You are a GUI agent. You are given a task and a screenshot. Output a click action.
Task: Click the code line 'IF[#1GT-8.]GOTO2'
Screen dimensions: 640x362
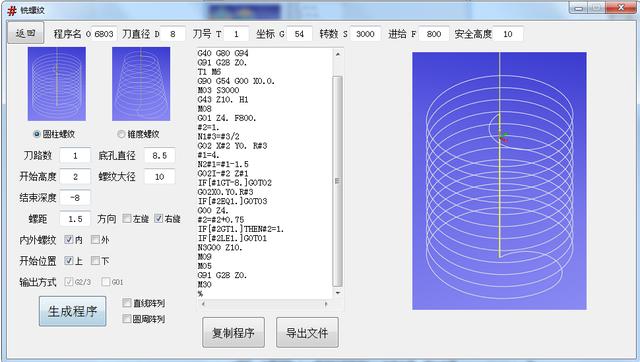pos(235,183)
